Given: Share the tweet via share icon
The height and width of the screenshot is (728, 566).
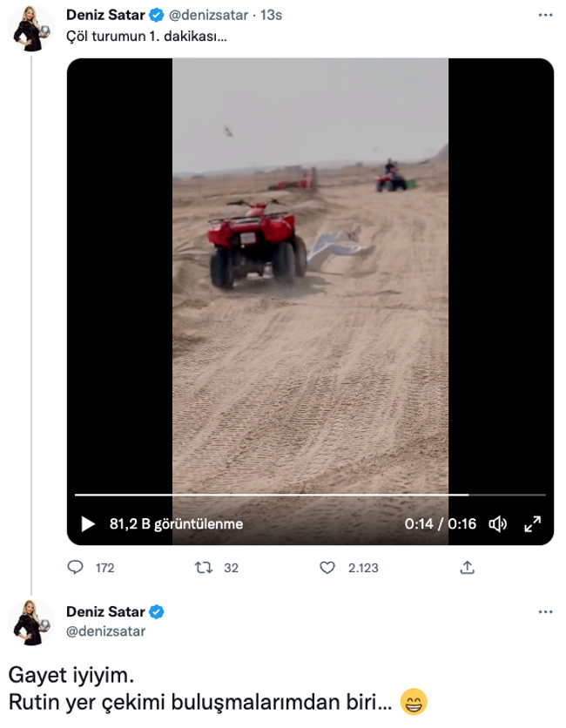Looking at the screenshot, I should pos(467,568).
